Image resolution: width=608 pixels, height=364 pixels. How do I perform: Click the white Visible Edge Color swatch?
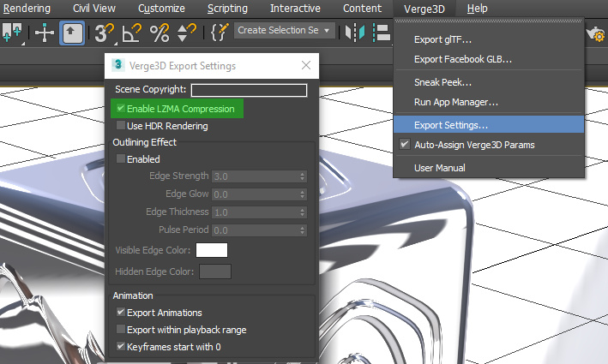click(x=212, y=250)
